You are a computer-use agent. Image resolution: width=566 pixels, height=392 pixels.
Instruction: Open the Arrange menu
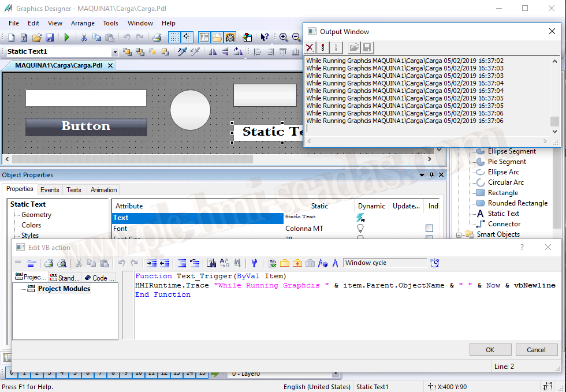coord(83,23)
